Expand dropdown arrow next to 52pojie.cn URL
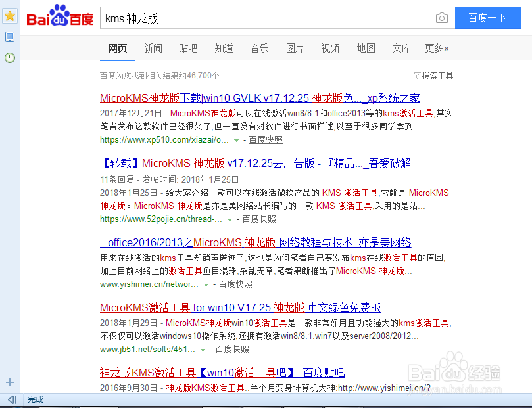This screenshot has width=532, height=408. click(x=230, y=220)
